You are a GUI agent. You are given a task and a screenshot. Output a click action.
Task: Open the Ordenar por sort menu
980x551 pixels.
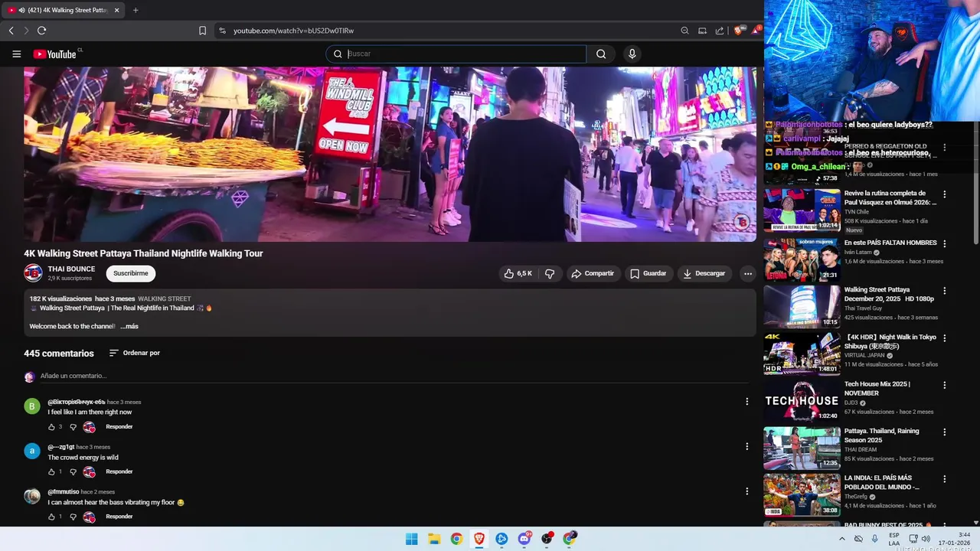coord(135,353)
